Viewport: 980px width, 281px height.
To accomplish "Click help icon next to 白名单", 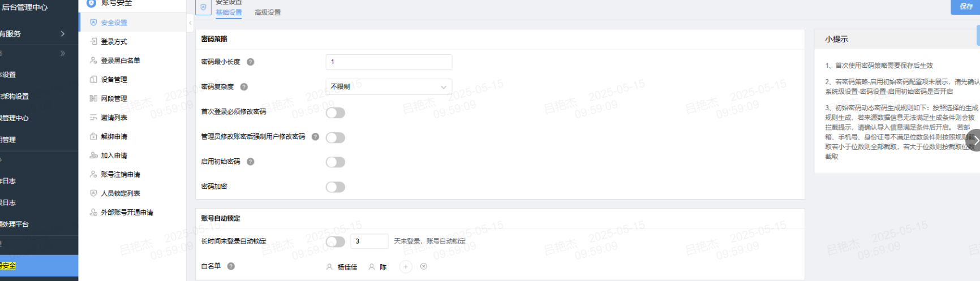I will point(231,266).
